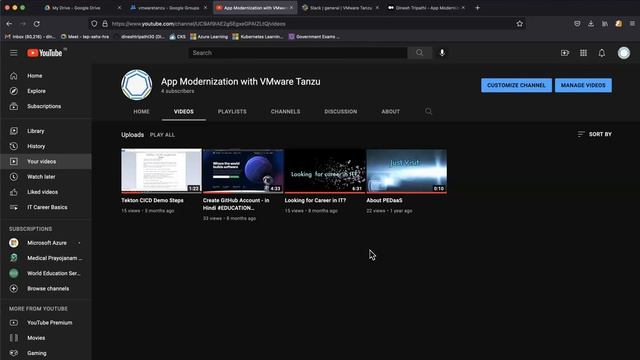Click Customize Channel button

point(516,85)
